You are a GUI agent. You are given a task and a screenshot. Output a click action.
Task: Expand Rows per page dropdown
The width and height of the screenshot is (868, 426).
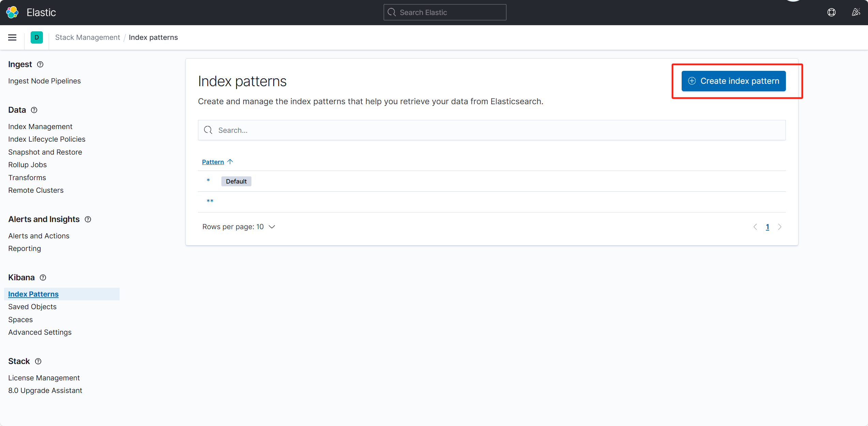tap(238, 227)
